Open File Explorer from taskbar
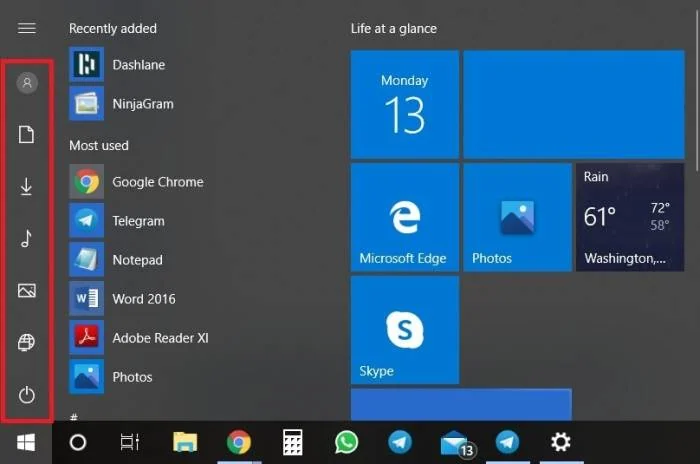 [185, 442]
